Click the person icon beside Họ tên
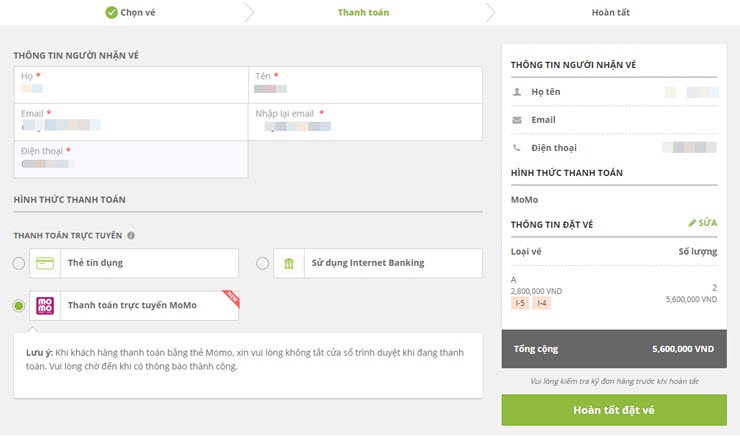The height and width of the screenshot is (436, 740). tap(517, 91)
